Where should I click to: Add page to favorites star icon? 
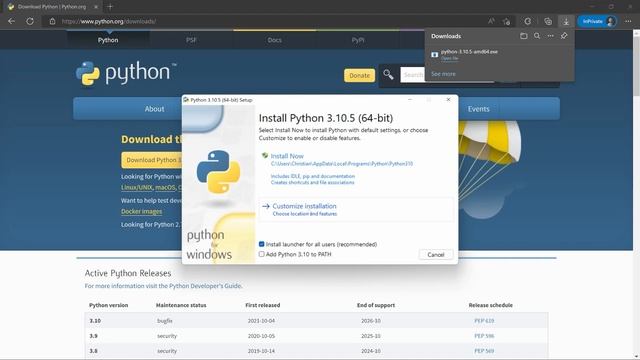click(507, 21)
